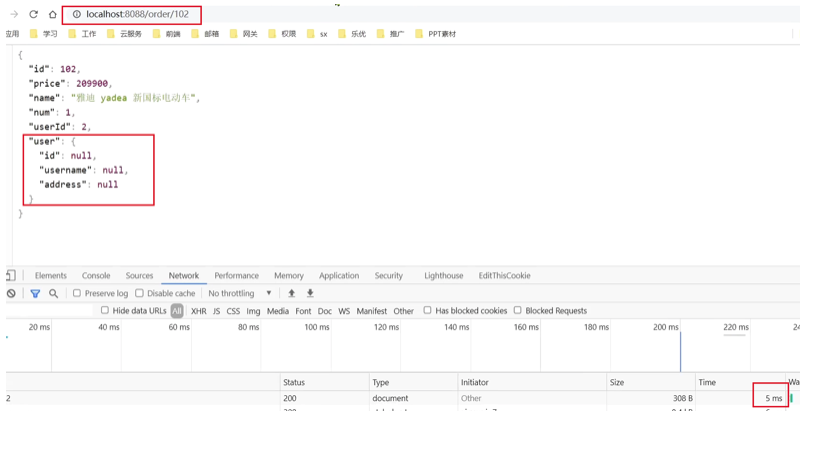Screen dimensions: 834x450
Task: Switch to the Console tab
Action: click(96, 276)
